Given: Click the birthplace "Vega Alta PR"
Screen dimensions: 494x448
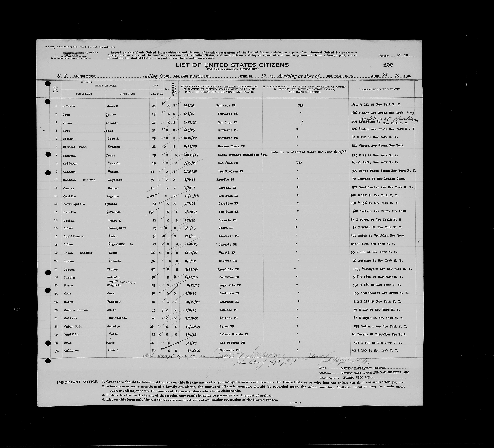Looking at the screenshot, I should 230,285.
